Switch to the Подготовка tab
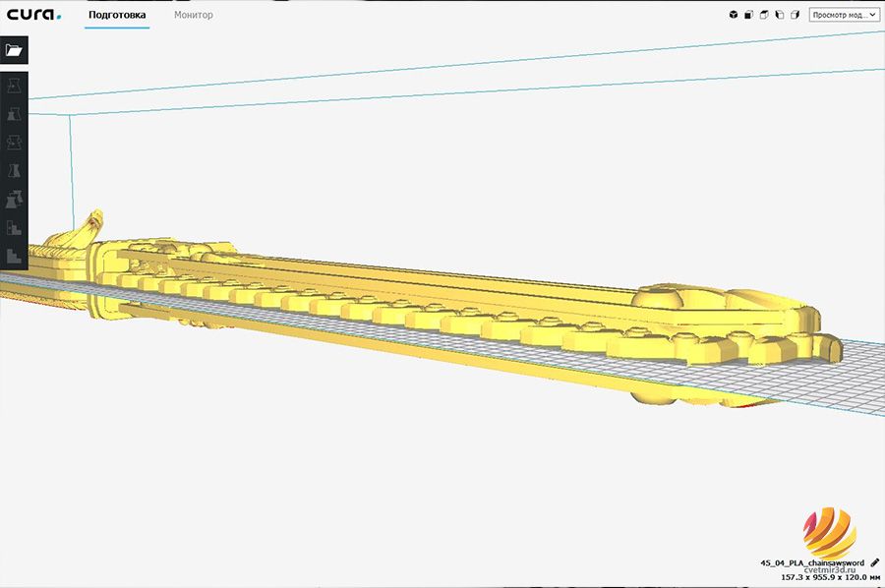This screenshot has height=588, width=885. [x=117, y=15]
